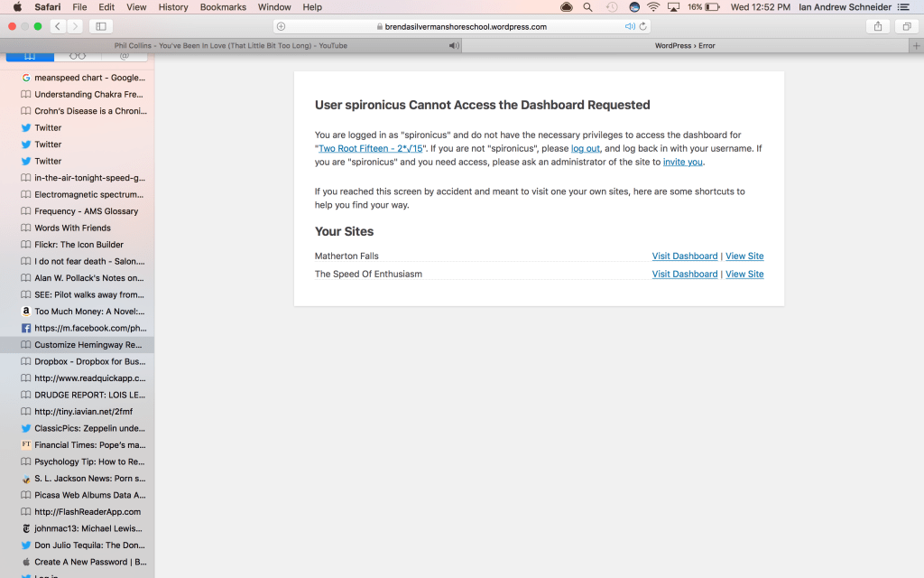Open the History menu in menu bar
924x578 pixels.
click(x=173, y=7)
